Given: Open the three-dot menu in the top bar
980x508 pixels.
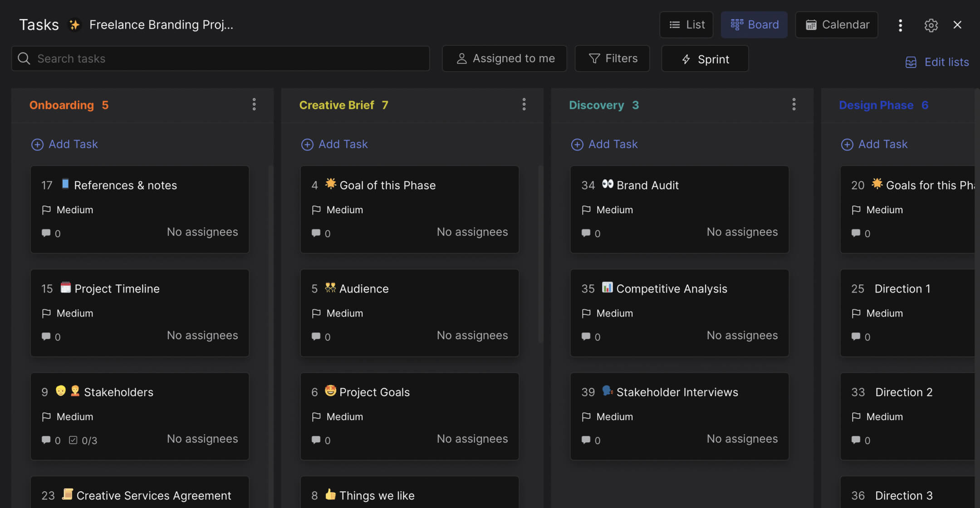Looking at the screenshot, I should 900,25.
